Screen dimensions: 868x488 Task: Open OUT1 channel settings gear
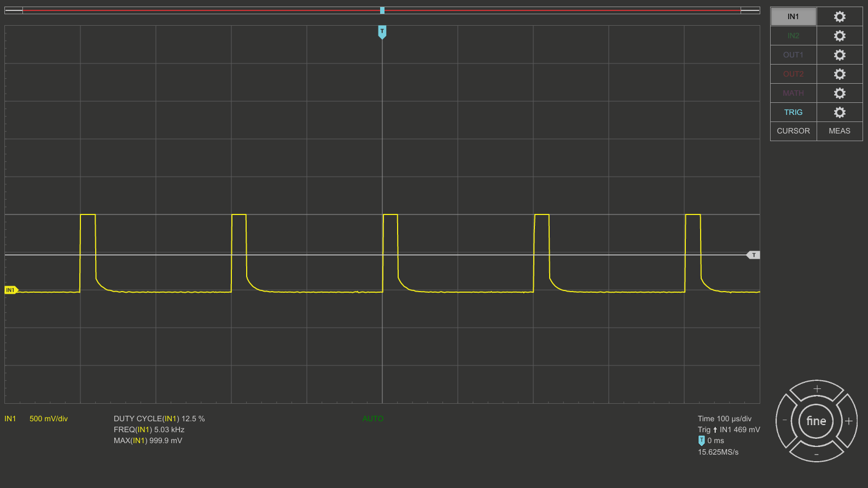point(840,55)
